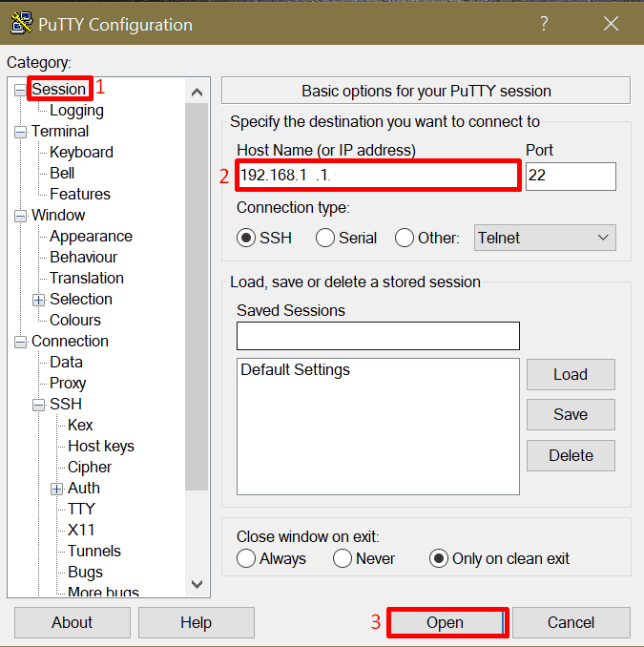Click the Help button
The height and width of the screenshot is (647, 644).
point(197,622)
